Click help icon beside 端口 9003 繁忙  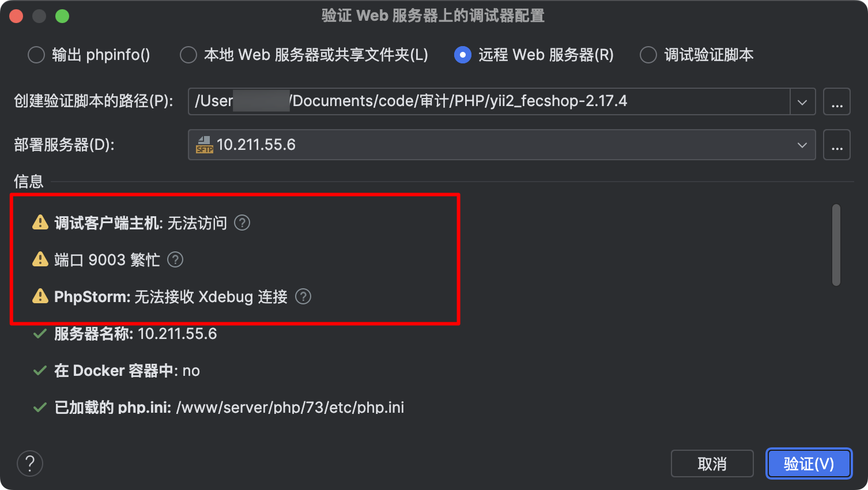175,259
